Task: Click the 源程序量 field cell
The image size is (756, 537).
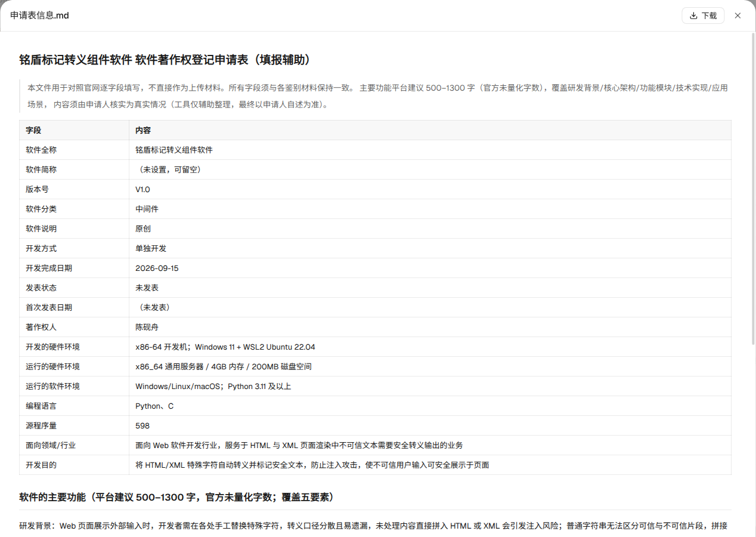Action: click(x=74, y=425)
